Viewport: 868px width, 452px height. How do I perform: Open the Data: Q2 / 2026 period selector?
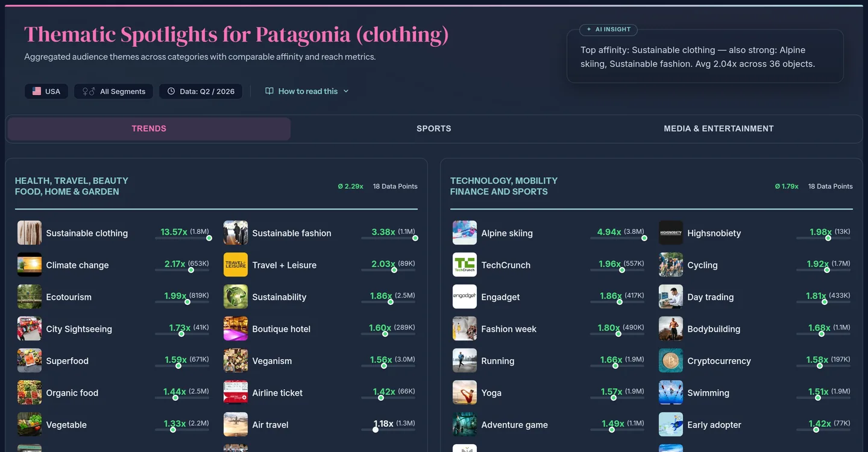pyautogui.click(x=201, y=91)
